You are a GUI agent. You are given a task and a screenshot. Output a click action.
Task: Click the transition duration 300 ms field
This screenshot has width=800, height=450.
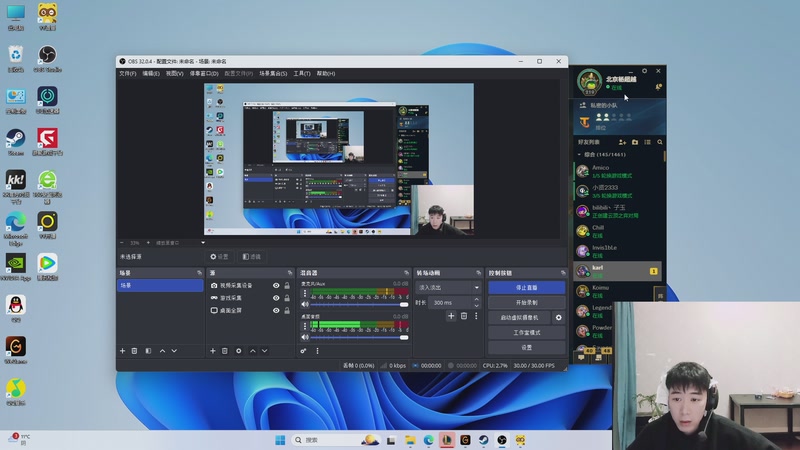pyautogui.click(x=451, y=303)
